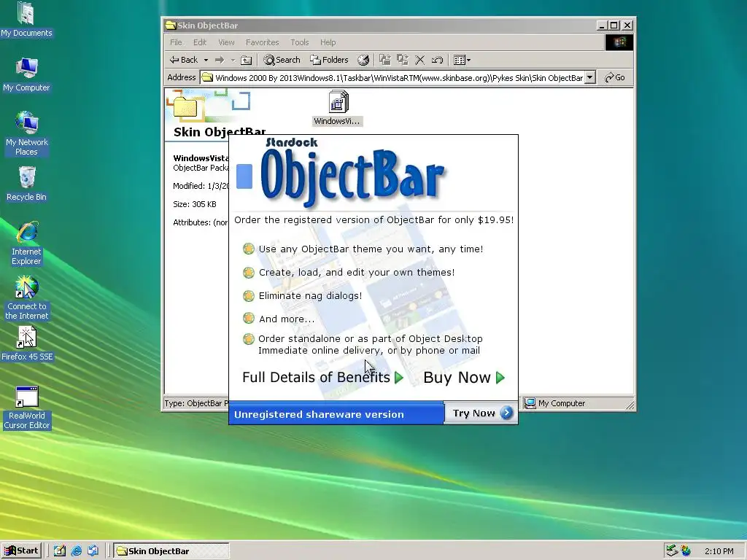Launch Outlook Express from quick launch
The height and width of the screenshot is (560, 747).
click(93, 551)
